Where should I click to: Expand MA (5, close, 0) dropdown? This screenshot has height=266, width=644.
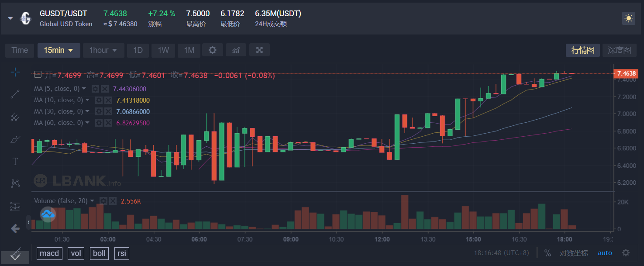pyautogui.click(x=83, y=89)
